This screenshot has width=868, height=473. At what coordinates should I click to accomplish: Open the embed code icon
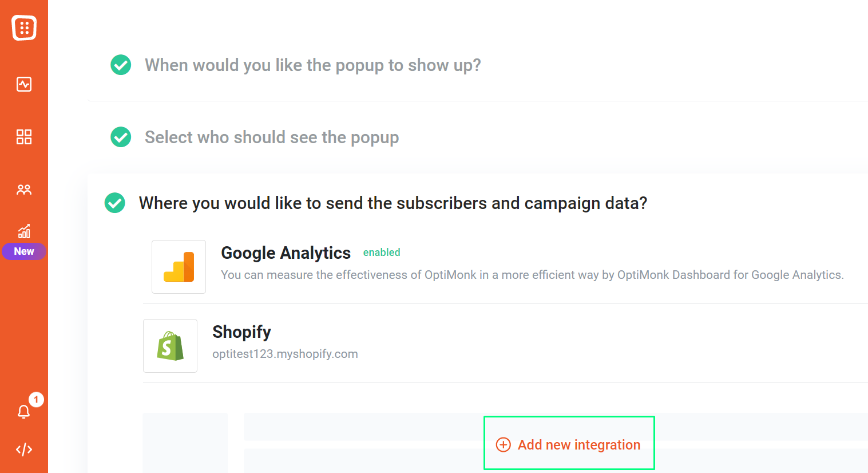click(24, 450)
